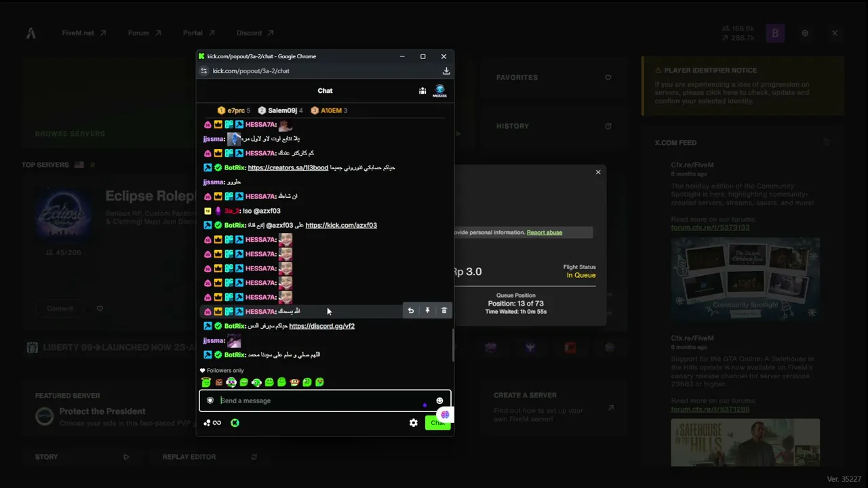Click the FiveM logo in the background window
This screenshot has width=868, height=488.
click(x=31, y=33)
